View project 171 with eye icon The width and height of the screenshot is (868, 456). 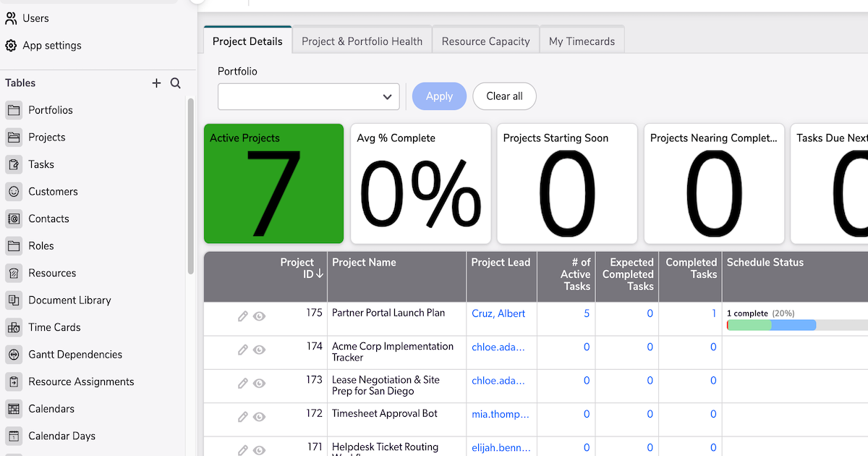259,450
